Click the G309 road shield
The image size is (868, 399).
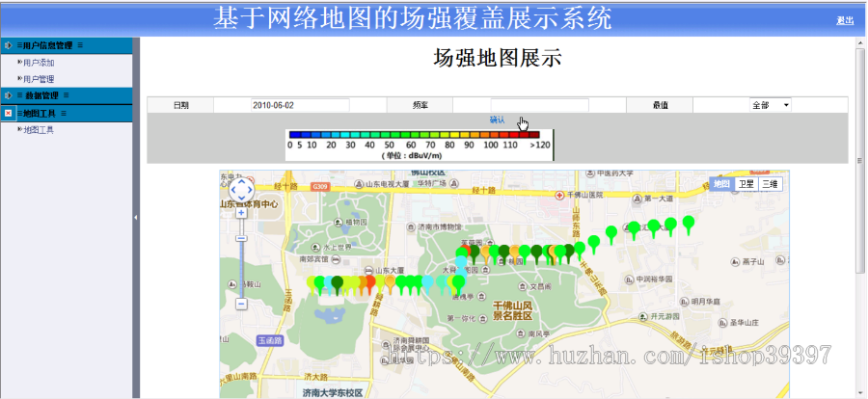click(x=319, y=187)
